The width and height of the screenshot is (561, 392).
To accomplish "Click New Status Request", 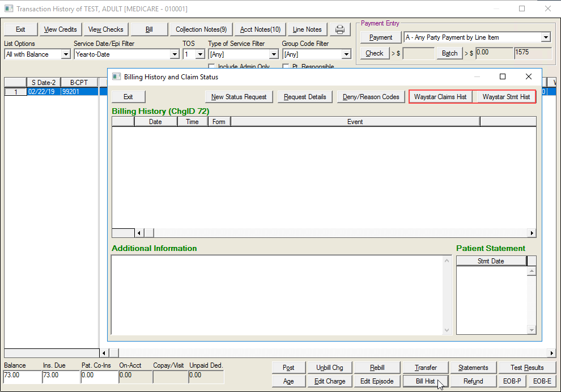I will coord(239,97).
